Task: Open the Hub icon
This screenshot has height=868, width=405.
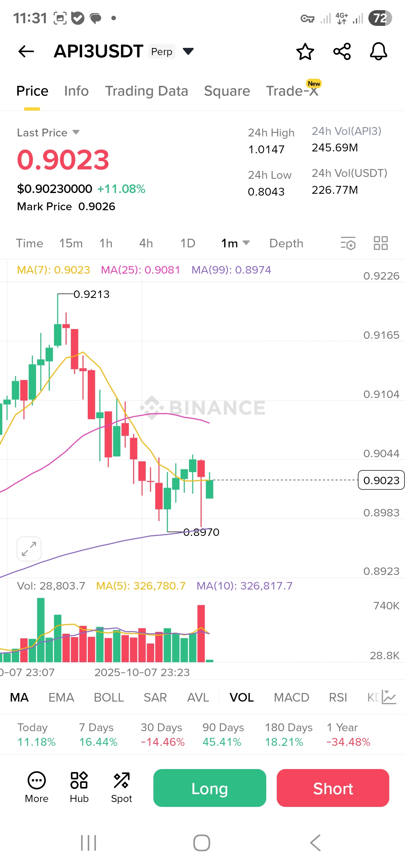Action: (x=79, y=787)
